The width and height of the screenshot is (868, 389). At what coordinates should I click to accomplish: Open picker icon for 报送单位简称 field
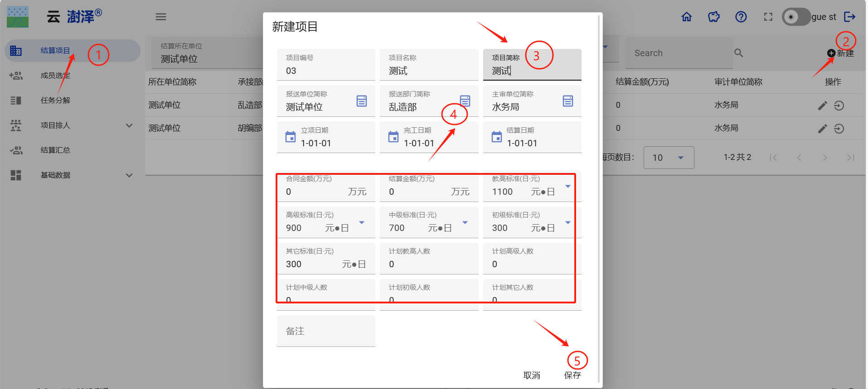click(x=361, y=101)
